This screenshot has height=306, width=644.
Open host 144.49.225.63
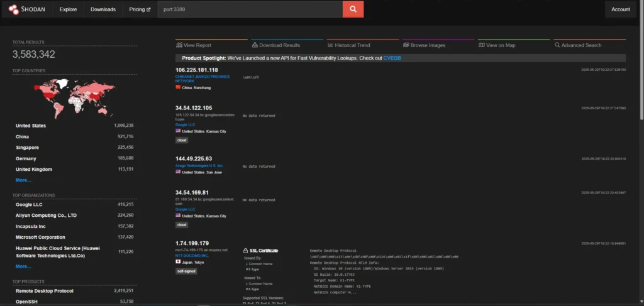(x=194, y=159)
